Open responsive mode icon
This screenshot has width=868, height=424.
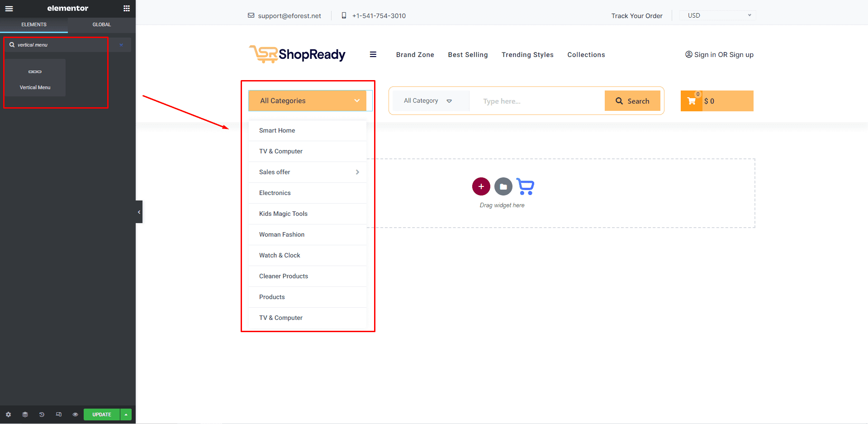(58, 414)
